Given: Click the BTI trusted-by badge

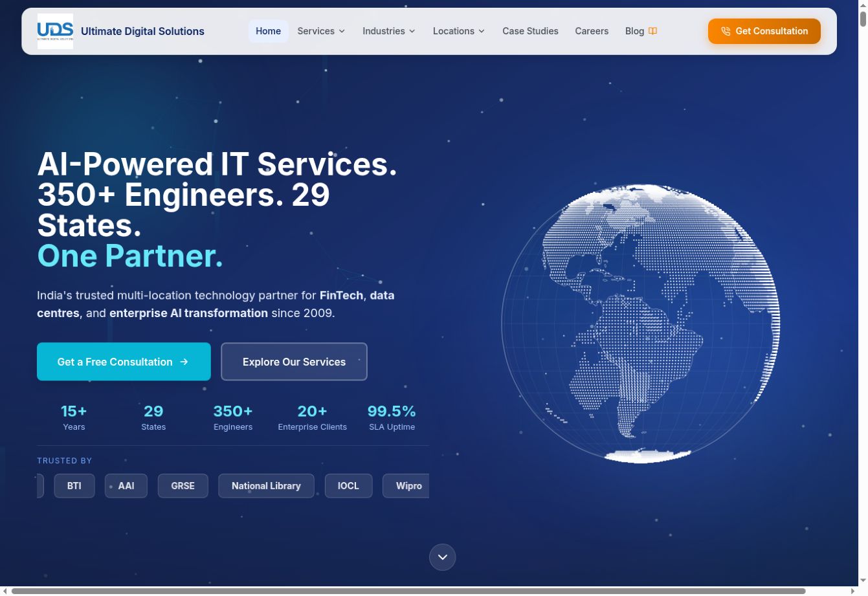Looking at the screenshot, I should 74,486.
